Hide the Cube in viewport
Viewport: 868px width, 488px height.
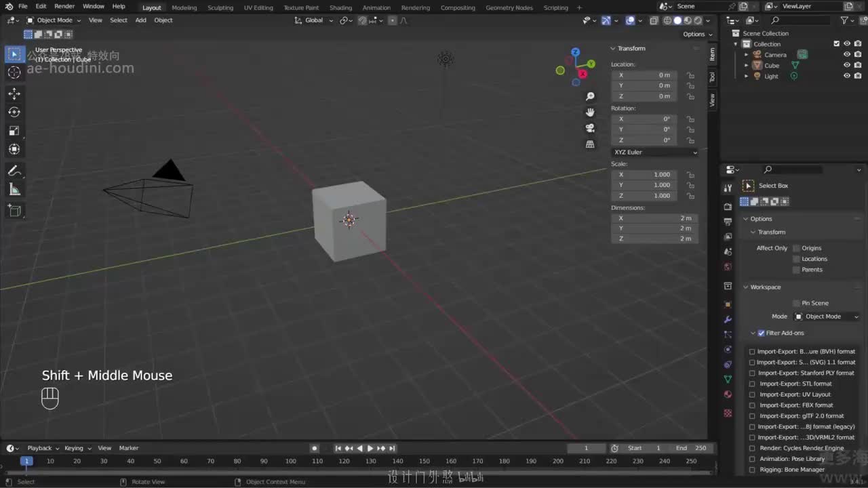click(846, 66)
